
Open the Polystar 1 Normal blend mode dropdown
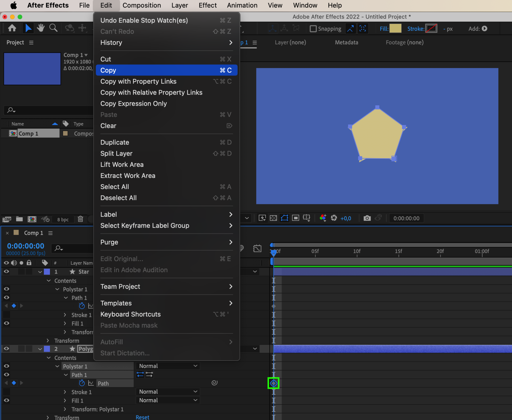pyautogui.click(x=168, y=366)
